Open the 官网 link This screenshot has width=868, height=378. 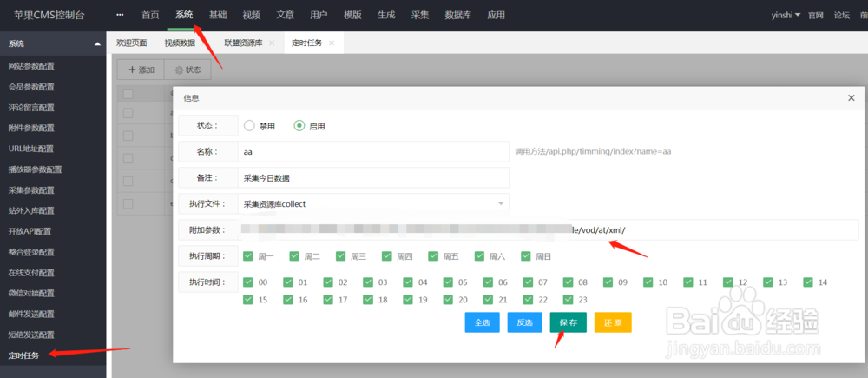coord(815,16)
